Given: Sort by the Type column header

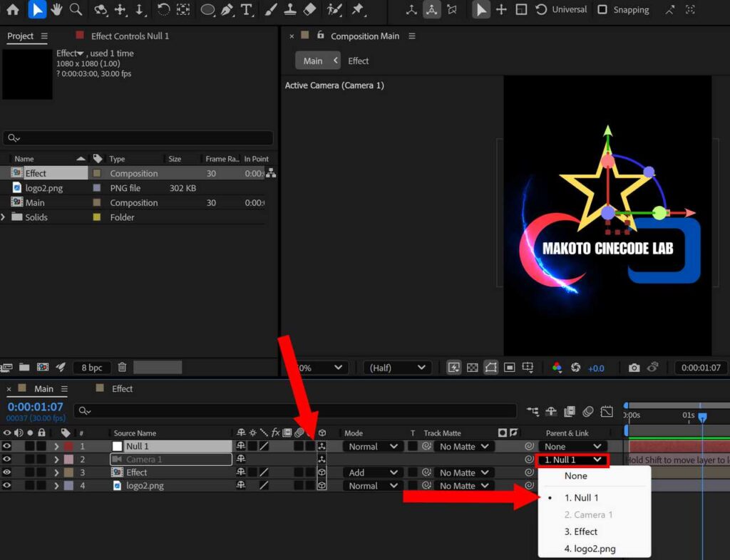Looking at the screenshot, I should [117, 159].
